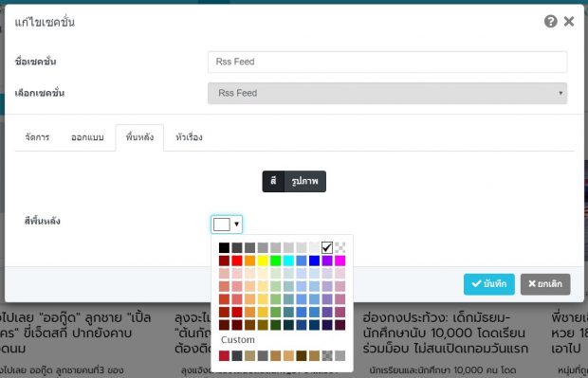Close the แก้ไขเซคชั่น dialog with X icon
Image resolution: width=588 pixels, height=378 pixels.
coord(569,22)
